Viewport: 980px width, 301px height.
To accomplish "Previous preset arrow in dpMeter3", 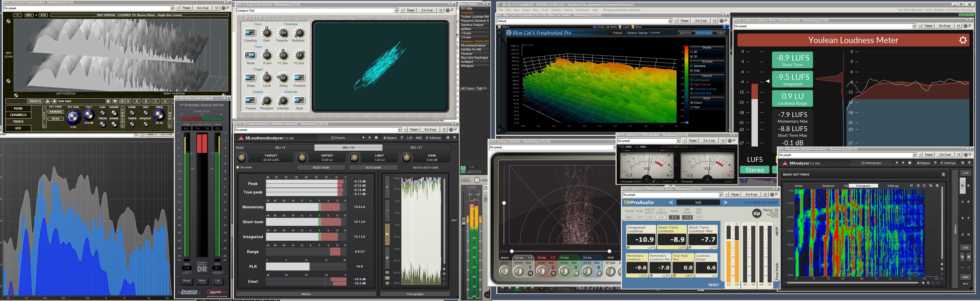I will pyautogui.click(x=671, y=202).
